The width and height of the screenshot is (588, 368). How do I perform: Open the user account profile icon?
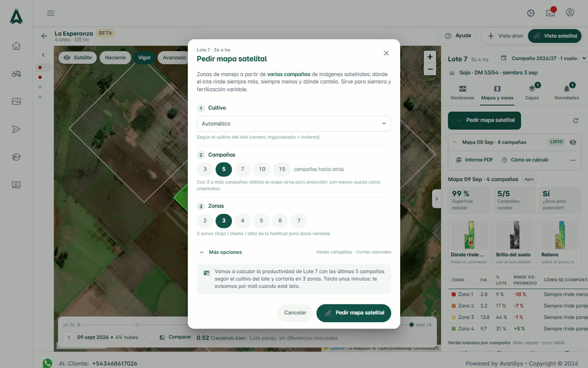570,12
